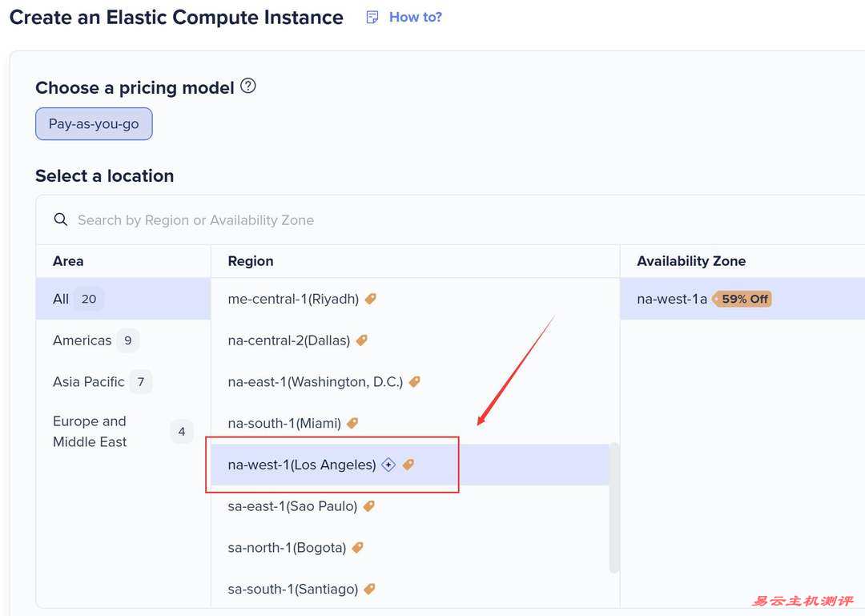Open the How to? help link
The height and width of the screenshot is (616, 865).
(415, 17)
